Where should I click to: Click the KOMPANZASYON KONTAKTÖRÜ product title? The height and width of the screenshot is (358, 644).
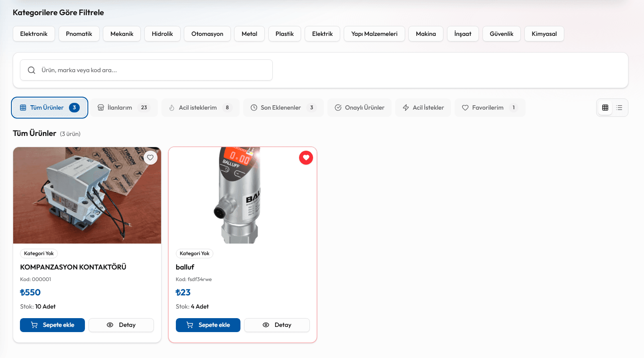point(73,267)
